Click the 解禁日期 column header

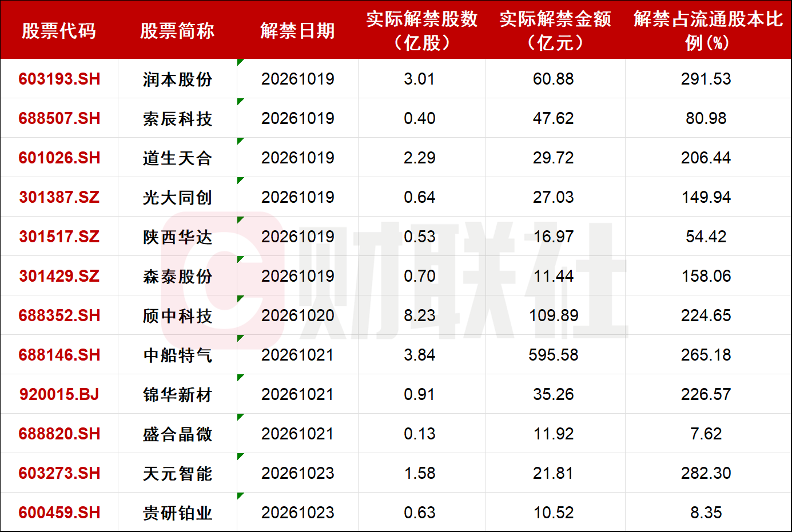297,31
